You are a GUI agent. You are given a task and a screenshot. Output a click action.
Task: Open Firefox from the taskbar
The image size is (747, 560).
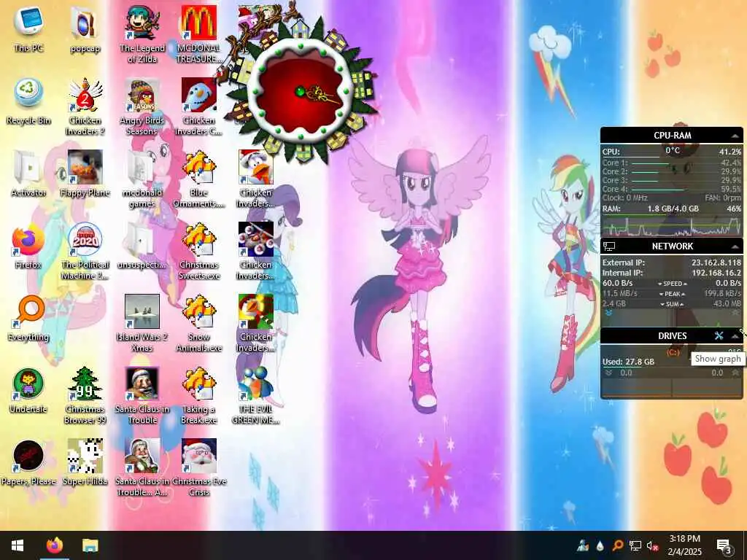pyautogui.click(x=55, y=545)
